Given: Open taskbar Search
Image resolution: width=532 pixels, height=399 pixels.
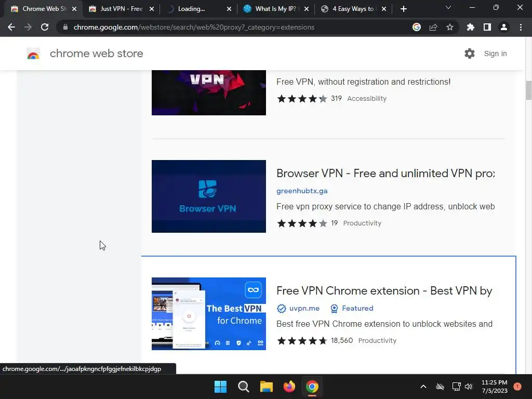Looking at the screenshot, I should pos(243,387).
